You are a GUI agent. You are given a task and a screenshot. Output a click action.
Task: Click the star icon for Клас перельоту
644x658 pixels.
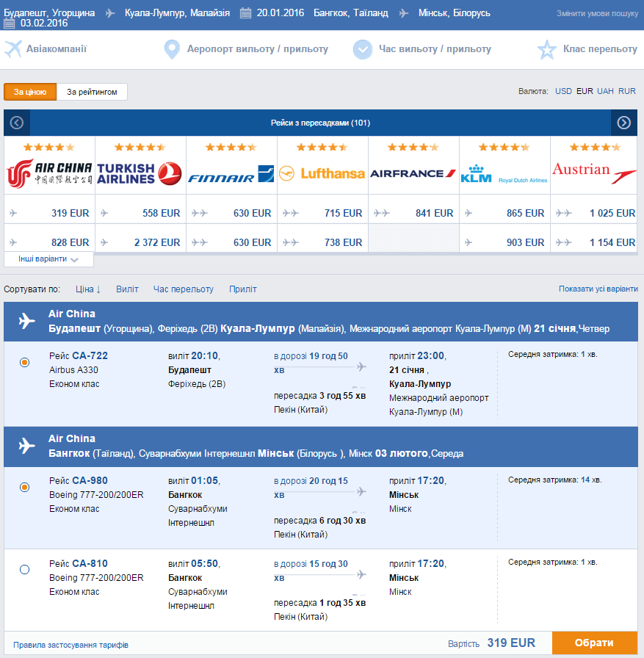click(x=546, y=49)
